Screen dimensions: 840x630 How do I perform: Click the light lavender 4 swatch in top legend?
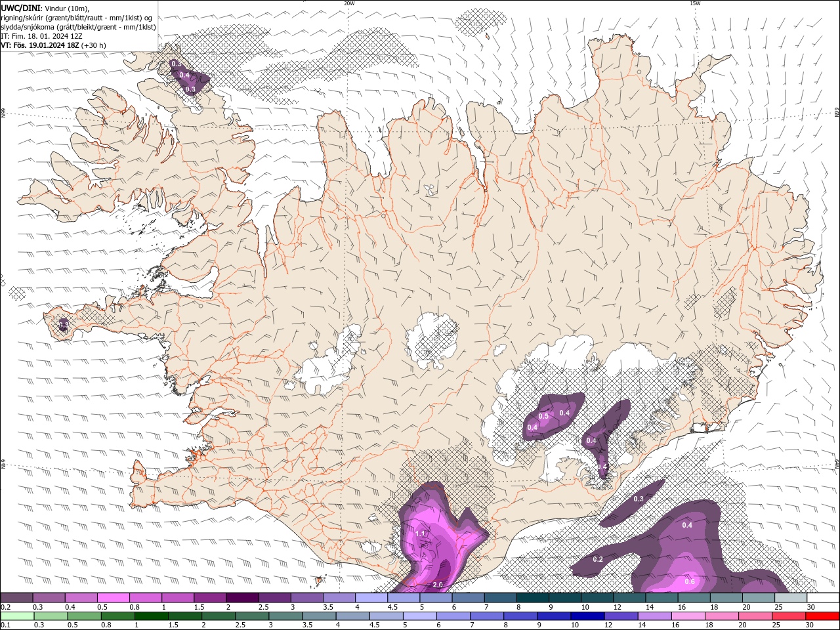(372, 598)
